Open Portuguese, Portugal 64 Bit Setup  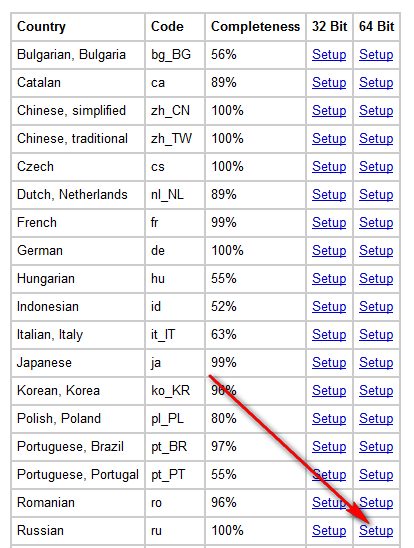point(376,475)
